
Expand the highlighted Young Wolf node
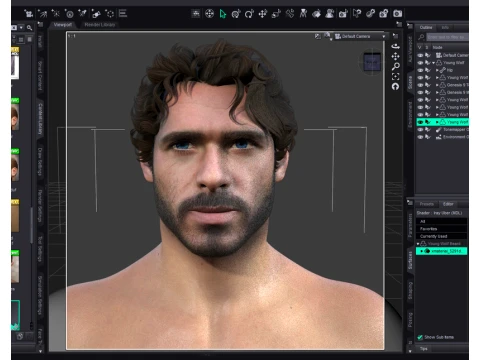tap(437, 122)
